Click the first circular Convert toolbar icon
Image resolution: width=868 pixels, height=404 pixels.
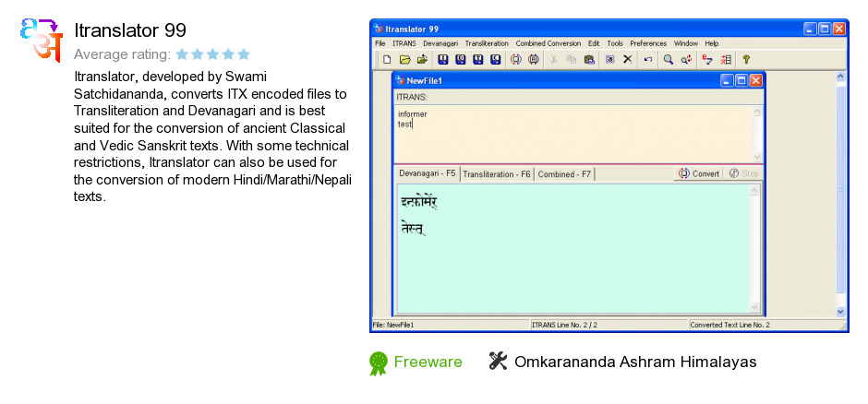pos(516,59)
